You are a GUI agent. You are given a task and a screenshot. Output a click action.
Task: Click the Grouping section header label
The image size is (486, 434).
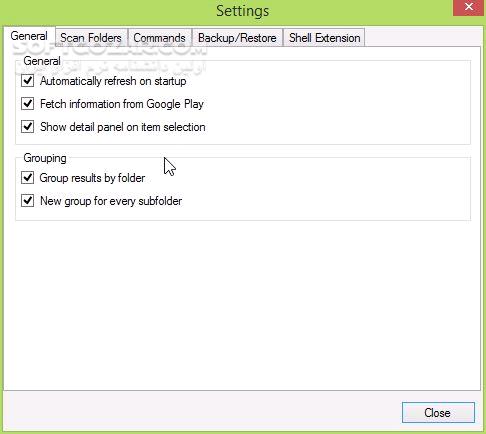45,158
